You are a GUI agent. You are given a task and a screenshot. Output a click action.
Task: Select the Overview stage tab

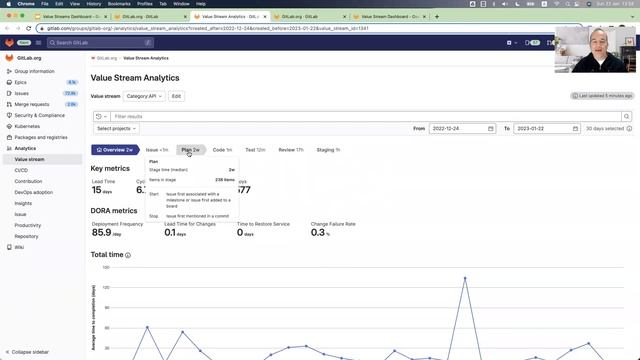click(x=115, y=150)
